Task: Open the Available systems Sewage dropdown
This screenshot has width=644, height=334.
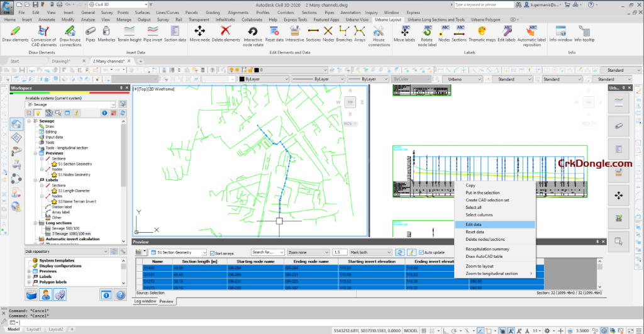Action: (x=72, y=104)
